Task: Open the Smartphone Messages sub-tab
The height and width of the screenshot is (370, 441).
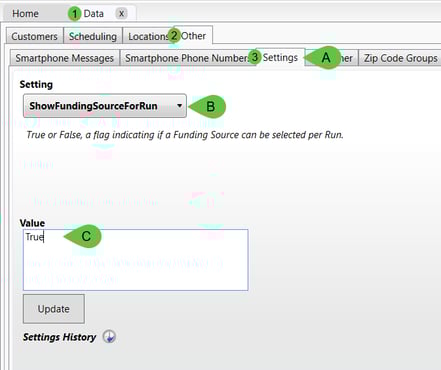Action: pyautogui.click(x=64, y=58)
